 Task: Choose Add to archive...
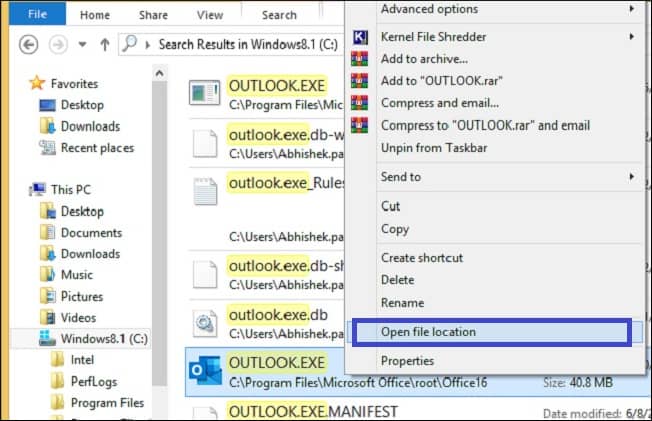tap(424, 59)
